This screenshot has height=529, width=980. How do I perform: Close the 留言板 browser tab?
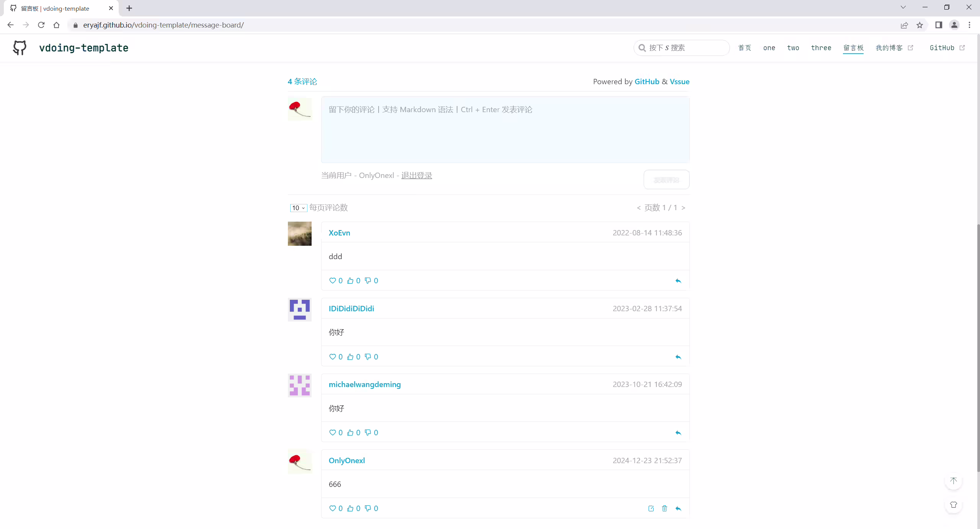pos(111,8)
